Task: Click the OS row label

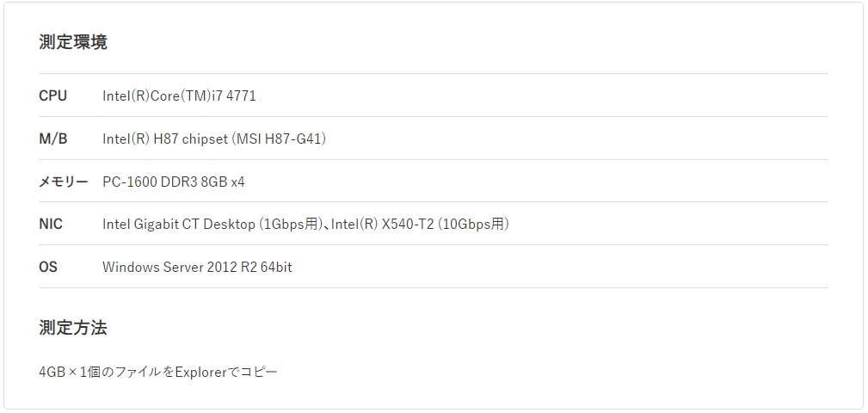Action: point(48,267)
